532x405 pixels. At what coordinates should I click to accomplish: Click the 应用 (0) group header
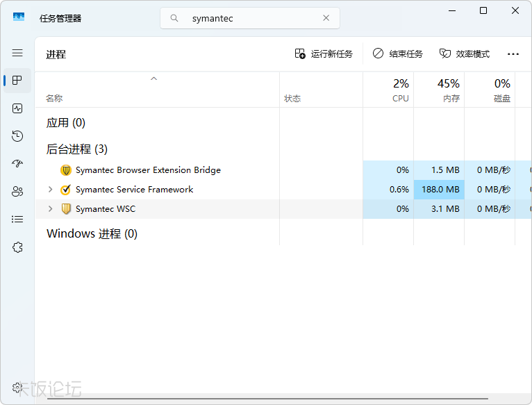tap(66, 122)
